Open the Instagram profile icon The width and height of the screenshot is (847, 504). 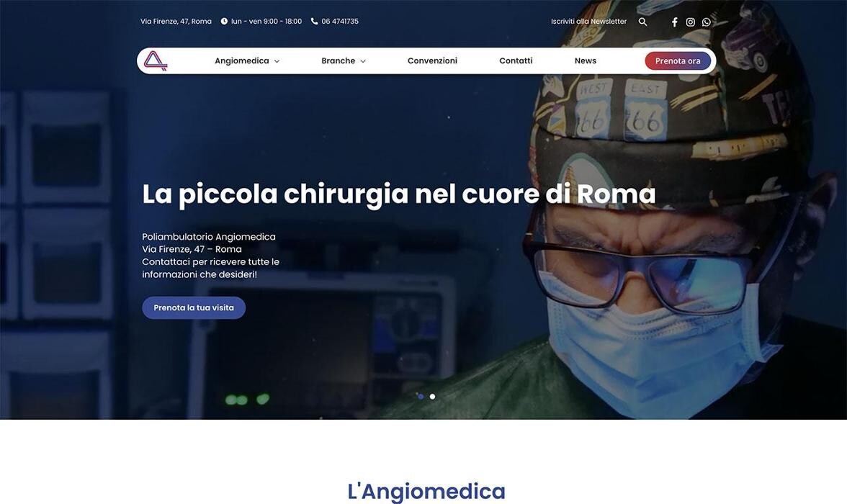coord(690,22)
